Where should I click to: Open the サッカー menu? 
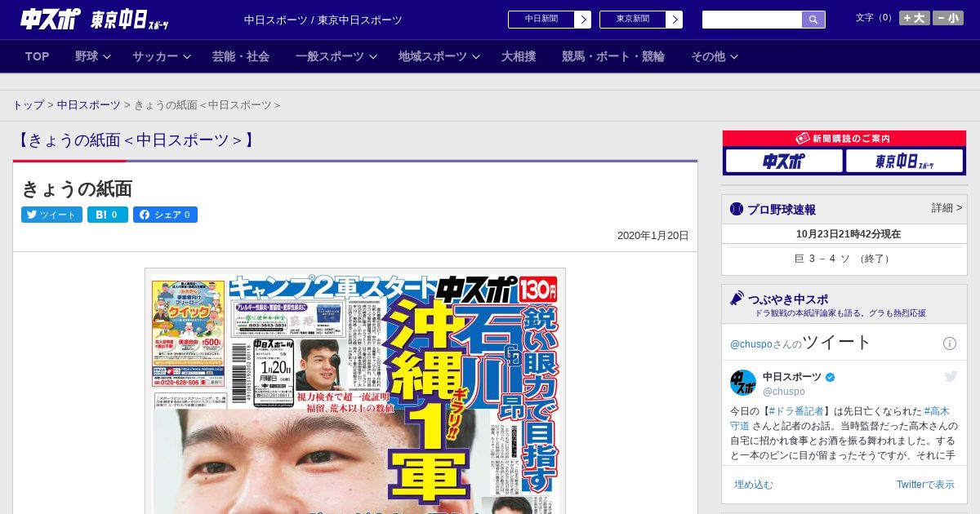pos(155,56)
